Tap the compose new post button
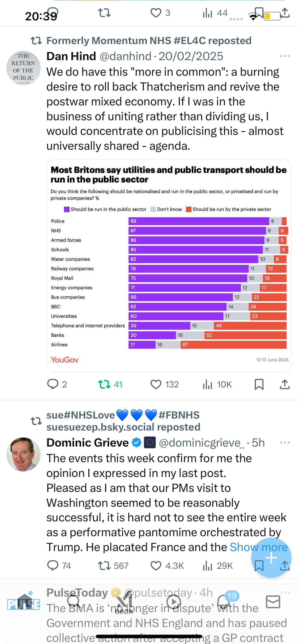The width and height of the screenshot is (298, 644). [x=271, y=558]
